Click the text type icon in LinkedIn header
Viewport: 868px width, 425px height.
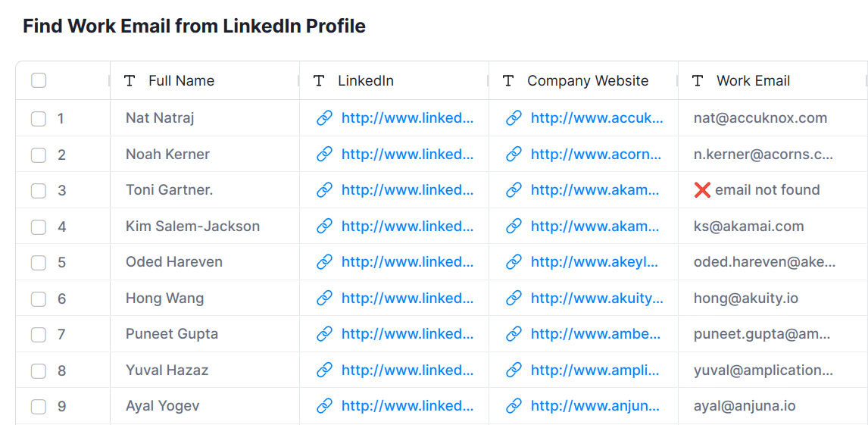coord(319,81)
